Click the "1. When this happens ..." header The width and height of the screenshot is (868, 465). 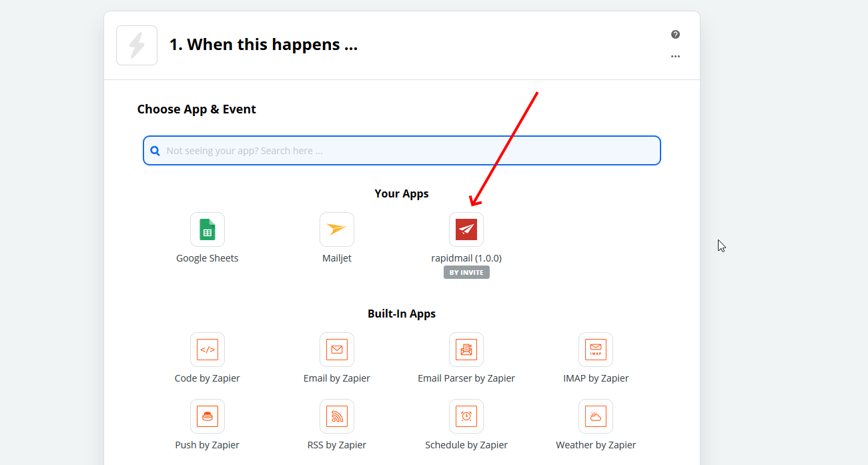[x=264, y=45]
